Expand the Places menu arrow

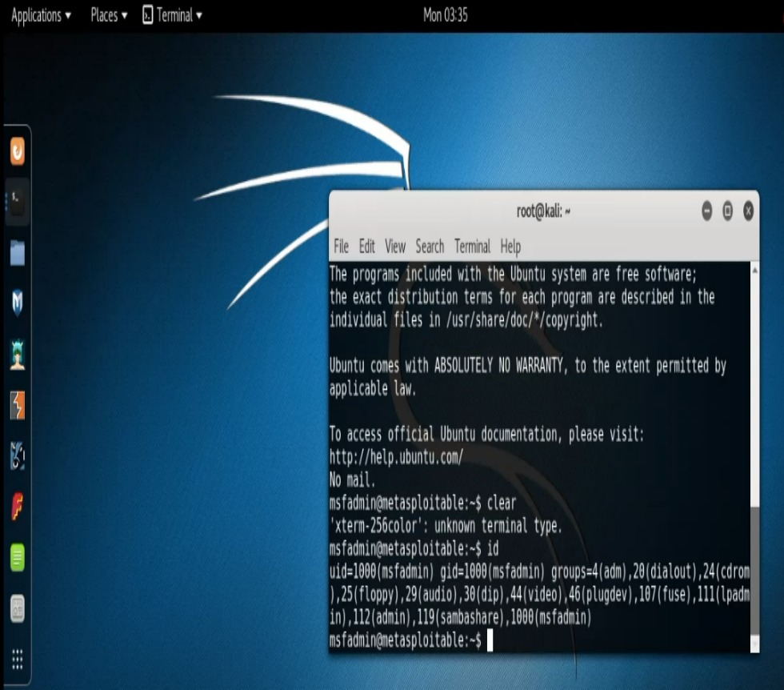(x=124, y=16)
